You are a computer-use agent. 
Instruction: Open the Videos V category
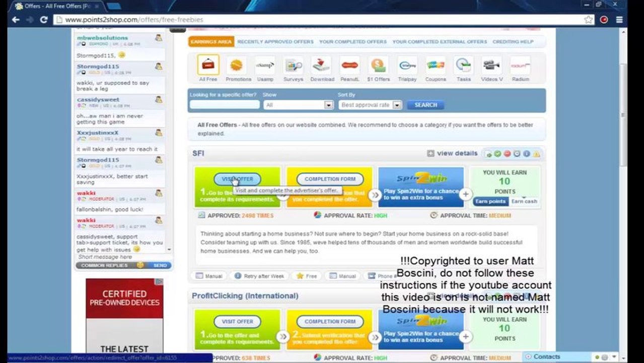[x=491, y=66]
